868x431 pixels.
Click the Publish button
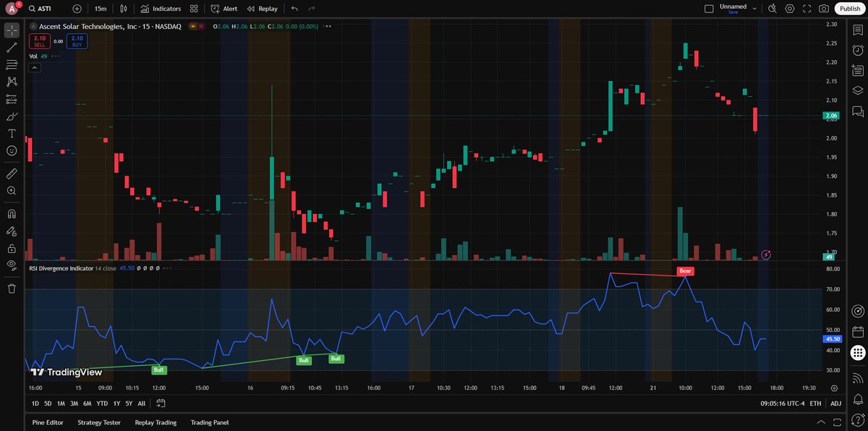pos(848,9)
